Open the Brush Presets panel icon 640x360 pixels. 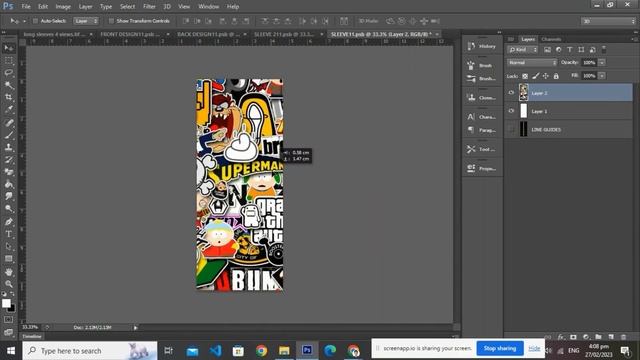point(471,78)
